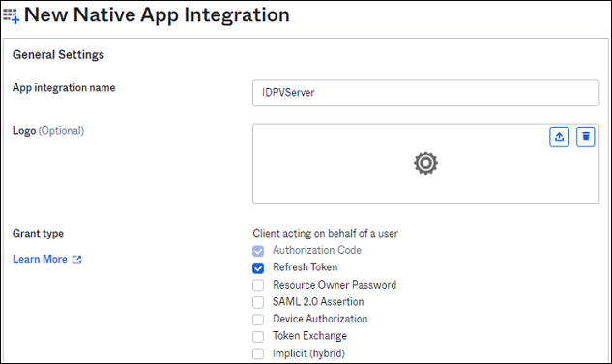Click the App integration name label
Image resolution: width=612 pixels, height=364 pixels.
64,88
